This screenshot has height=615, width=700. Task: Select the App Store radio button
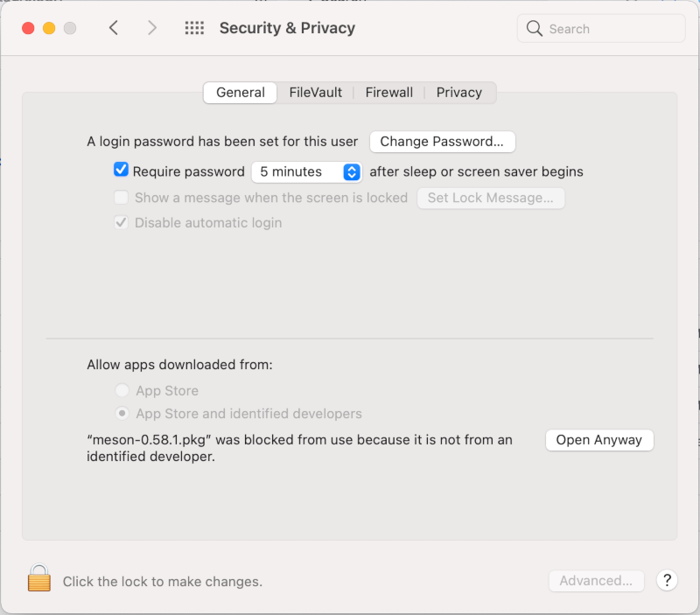[122, 390]
